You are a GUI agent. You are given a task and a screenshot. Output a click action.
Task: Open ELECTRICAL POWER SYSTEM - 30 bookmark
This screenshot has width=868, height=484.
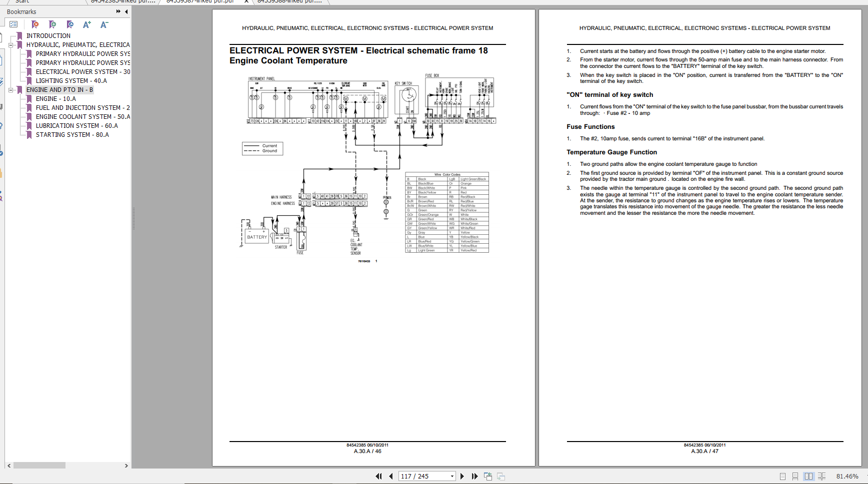click(x=83, y=72)
